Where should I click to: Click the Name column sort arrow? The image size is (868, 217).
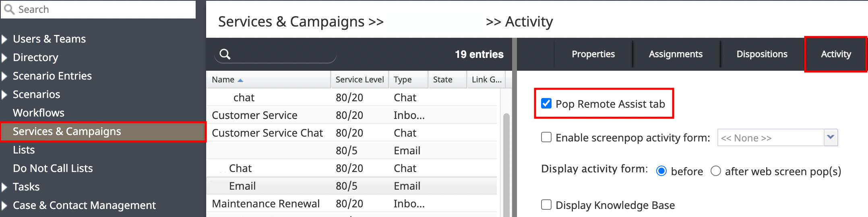[x=240, y=80]
